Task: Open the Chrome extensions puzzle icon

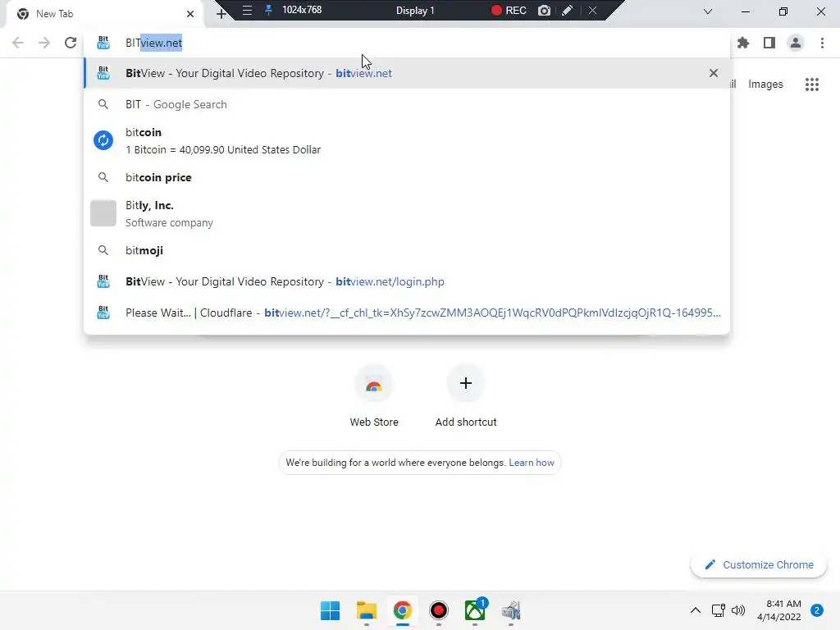Action: [x=743, y=43]
